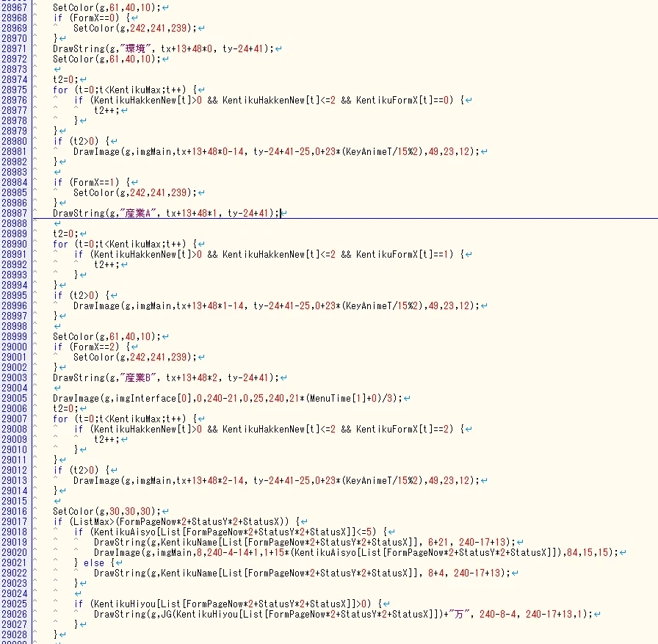Click SetColor(g,30,30,30) on line 29016

107,511
